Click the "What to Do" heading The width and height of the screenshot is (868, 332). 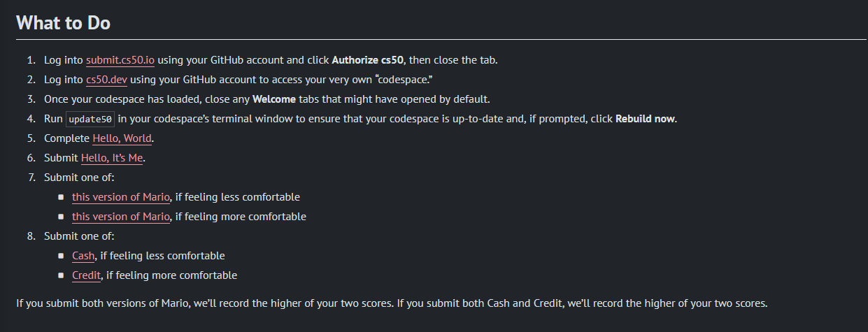pos(63,23)
